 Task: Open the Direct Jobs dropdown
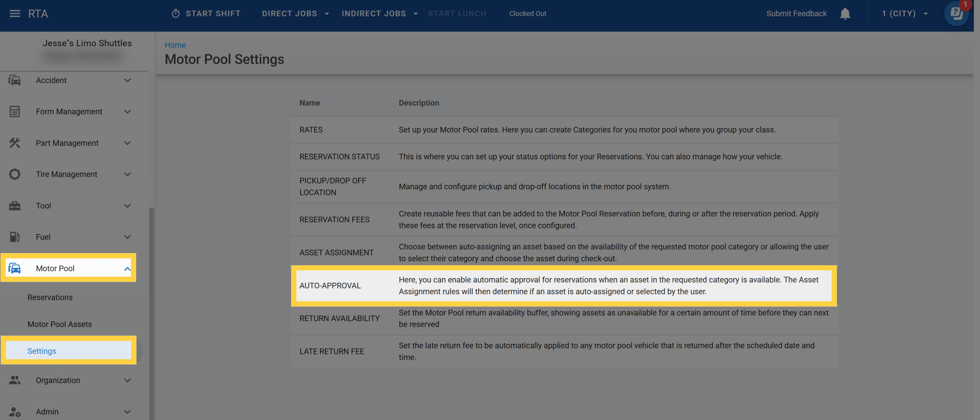pos(295,14)
